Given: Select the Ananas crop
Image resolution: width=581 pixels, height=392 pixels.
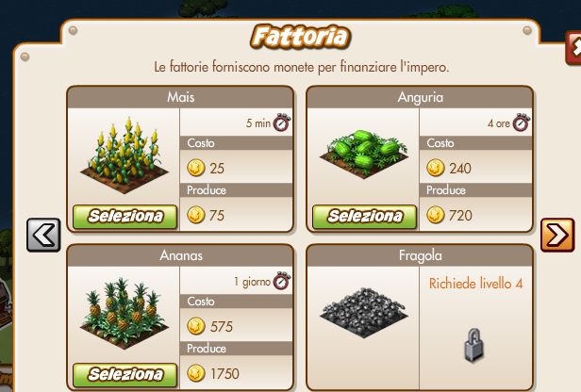Looking at the screenshot, I should click(125, 375).
